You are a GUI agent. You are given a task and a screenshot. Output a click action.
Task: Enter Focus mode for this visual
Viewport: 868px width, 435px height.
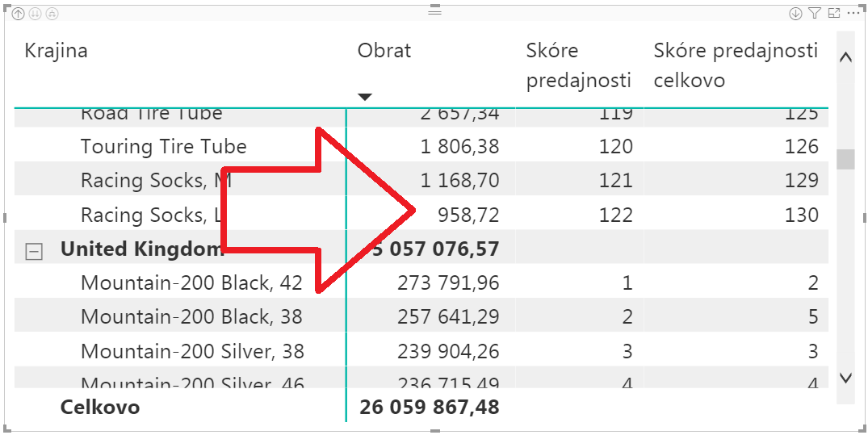click(x=834, y=13)
